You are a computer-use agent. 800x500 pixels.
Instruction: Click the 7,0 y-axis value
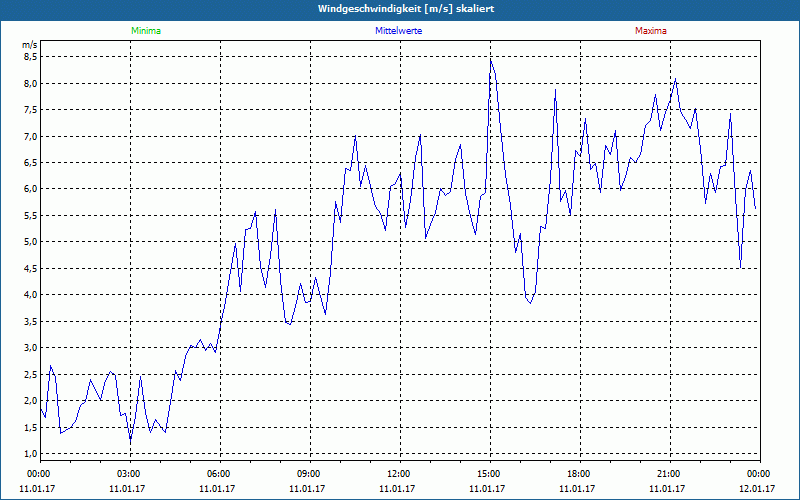click(x=31, y=136)
